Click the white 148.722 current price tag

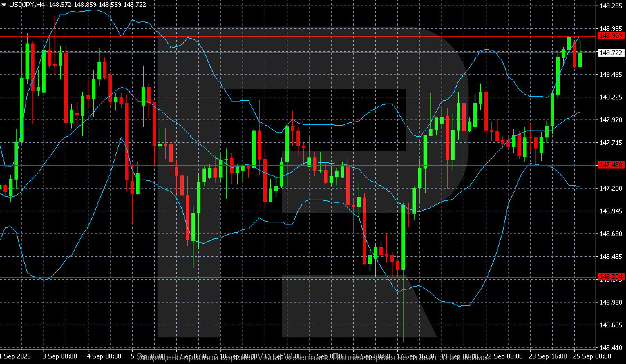point(611,53)
